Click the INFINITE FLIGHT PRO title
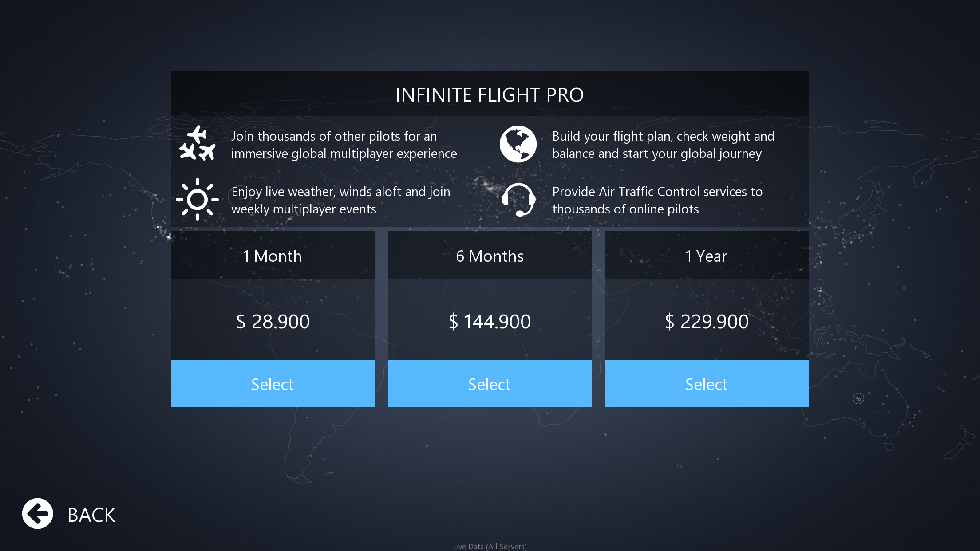This screenshot has width=980, height=551. (x=490, y=94)
